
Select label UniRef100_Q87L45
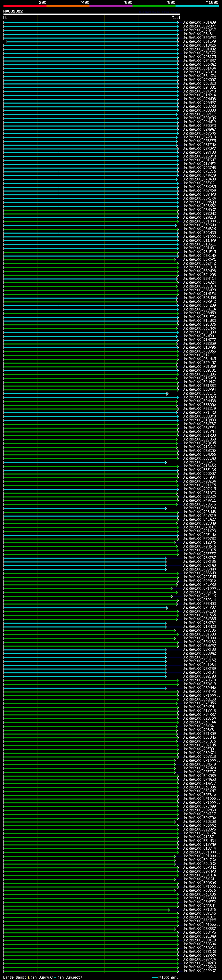tap(199, 913)
